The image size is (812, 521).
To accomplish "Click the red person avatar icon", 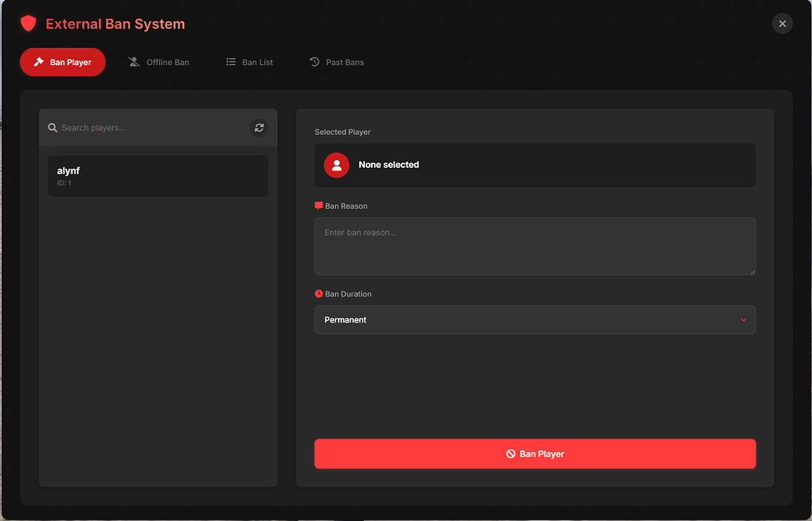I will coord(336,165).
